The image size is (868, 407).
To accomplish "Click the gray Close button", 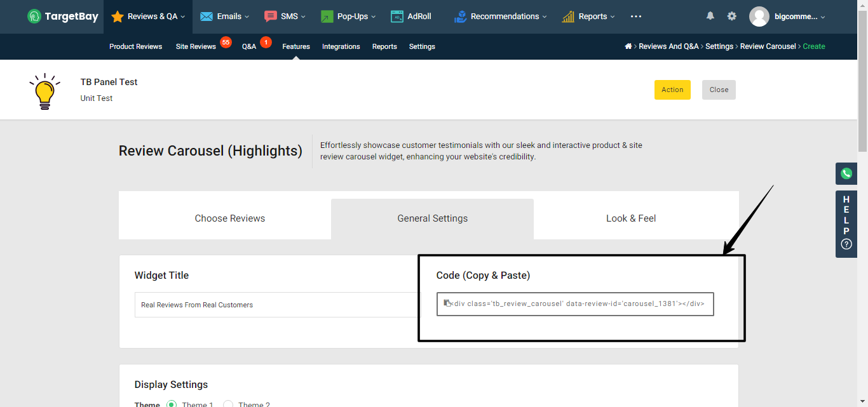I will (719, 90).
